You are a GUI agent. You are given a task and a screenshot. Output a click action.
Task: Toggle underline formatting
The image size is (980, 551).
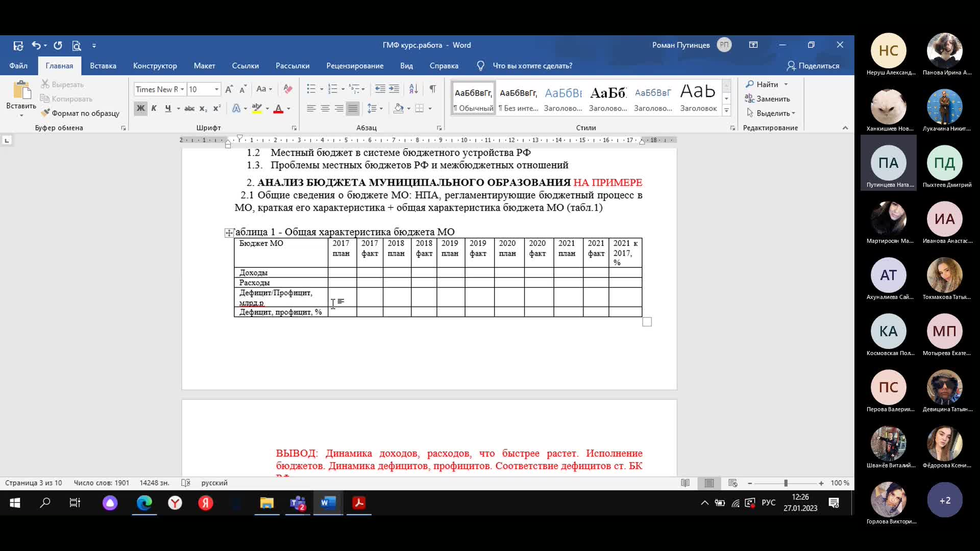click(167, 108)
